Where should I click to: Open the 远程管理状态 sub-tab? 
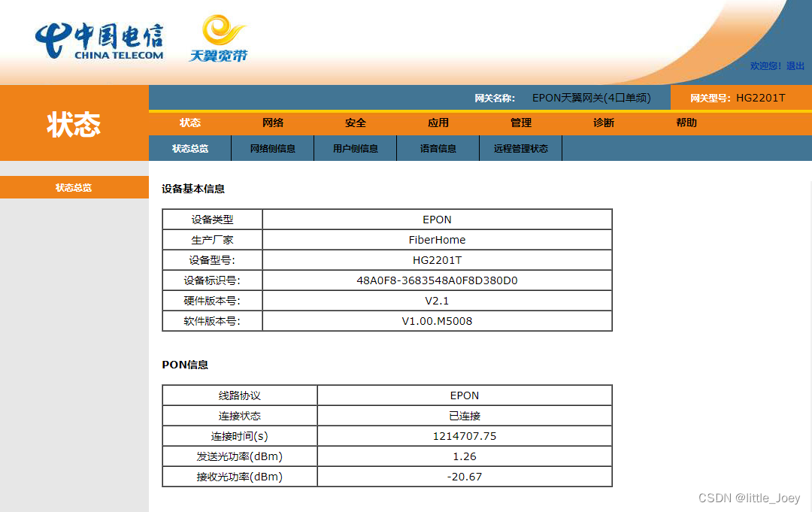tap(520, 148)
